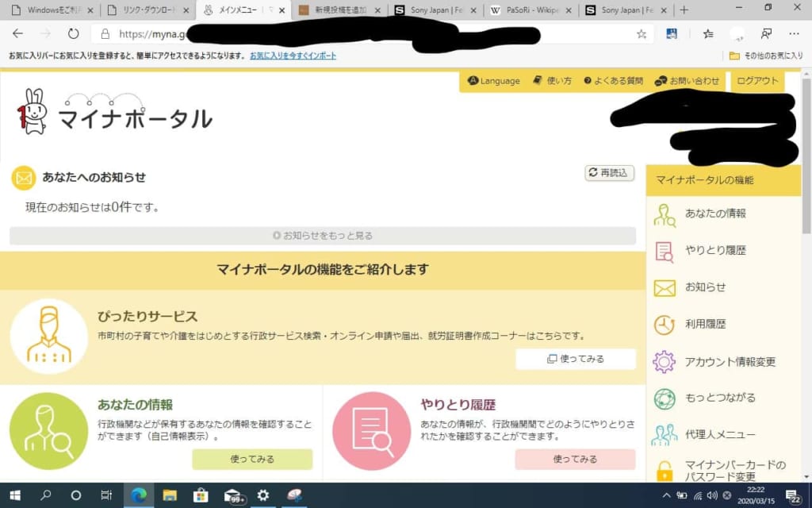Open Microsoft Store from the taskbar
812x508 pixels.
click(x=201, y=495)
